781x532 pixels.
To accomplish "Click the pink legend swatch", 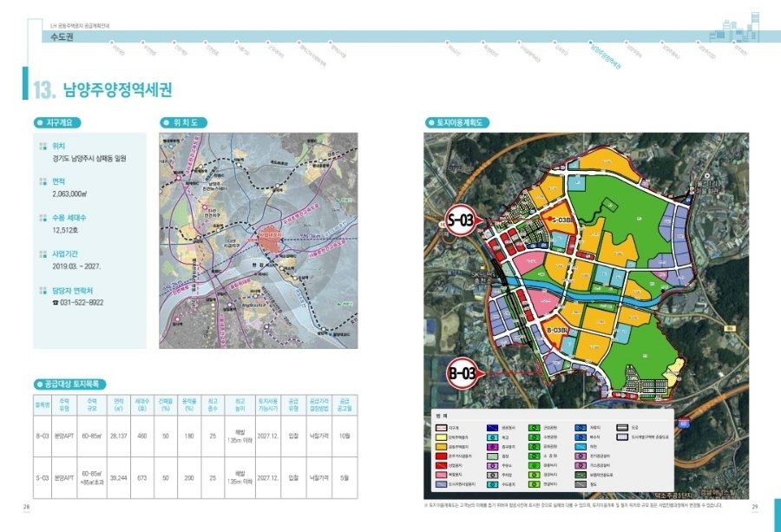I will click(x=441, y=475).
